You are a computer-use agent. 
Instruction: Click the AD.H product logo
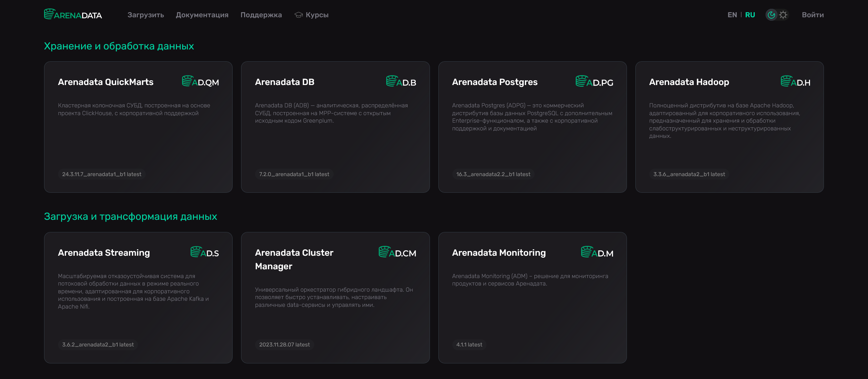point(795,81)
